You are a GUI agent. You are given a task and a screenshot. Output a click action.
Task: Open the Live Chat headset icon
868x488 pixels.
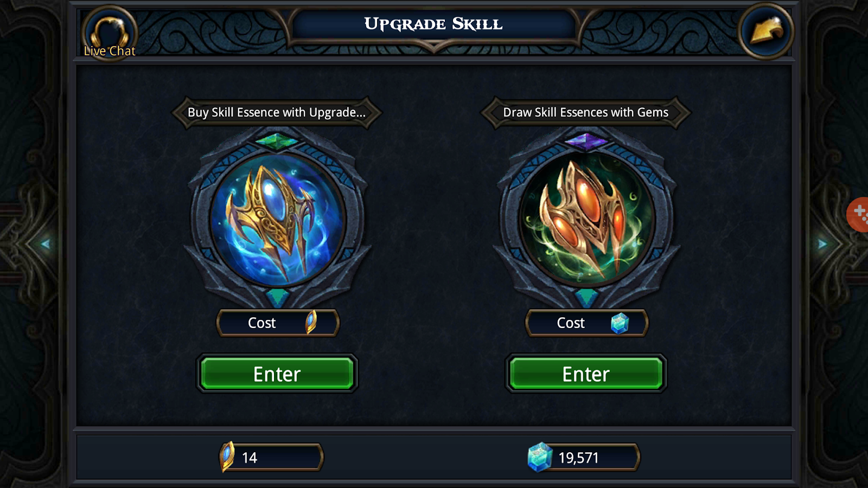coord(110,33)
